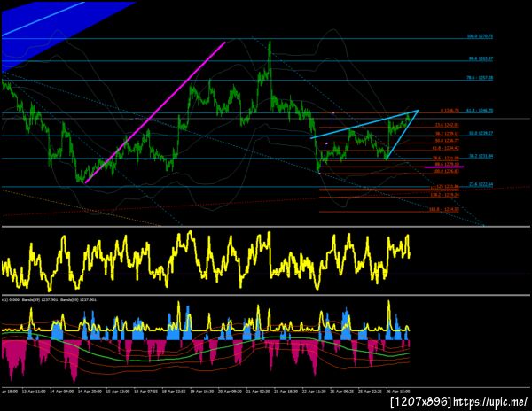Click the blue "23.6 1222.64" level label
Screen dimensions: 532x411
(x=481, y=184)
